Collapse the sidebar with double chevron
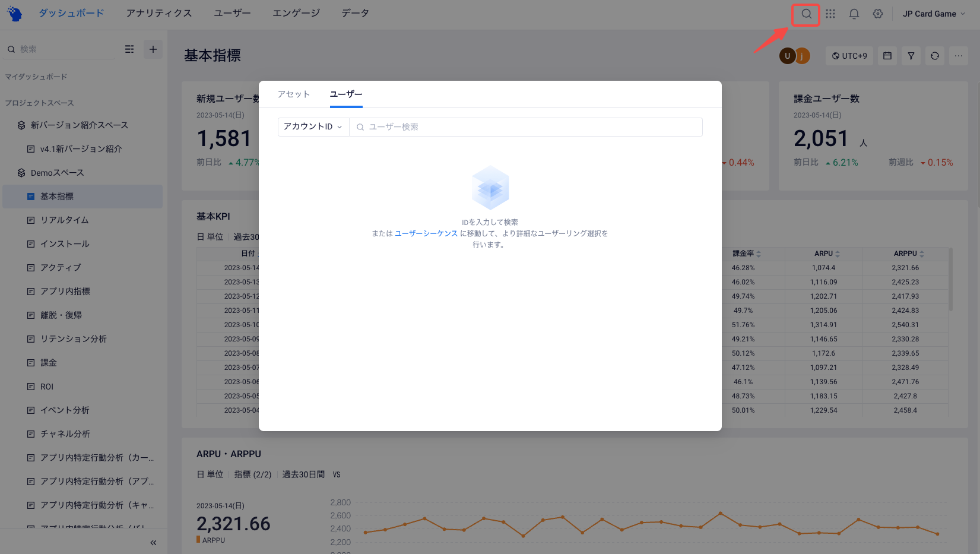 click(153, 543)
